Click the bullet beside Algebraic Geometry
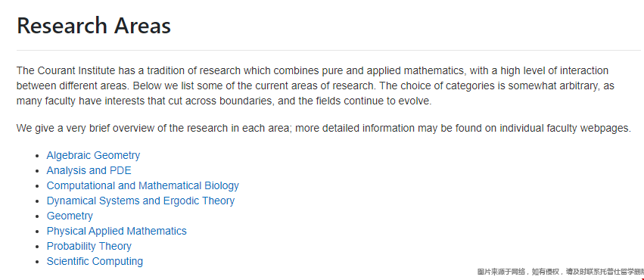The height and width of the screenshot is (280, 644). click(38, 156)
